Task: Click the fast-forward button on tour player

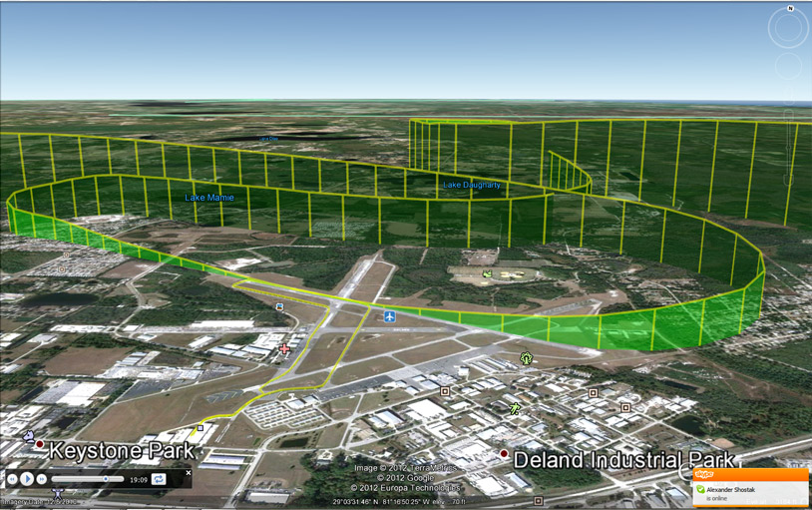Action: (x=42, y=480)
